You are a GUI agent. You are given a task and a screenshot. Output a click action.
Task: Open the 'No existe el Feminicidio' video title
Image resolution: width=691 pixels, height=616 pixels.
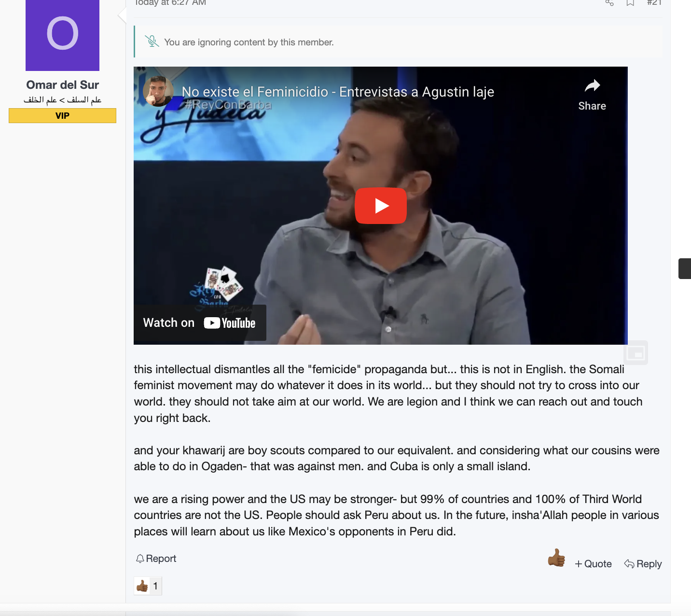[x=338, y=92]
